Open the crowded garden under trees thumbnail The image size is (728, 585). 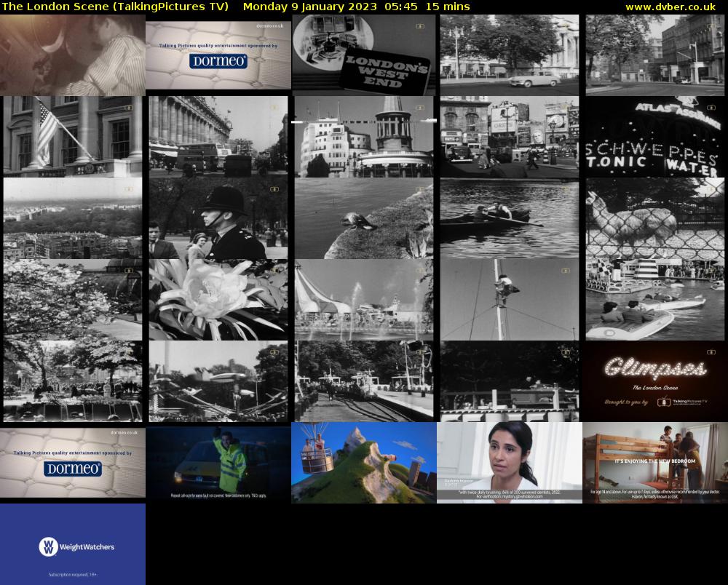[72, 381]
